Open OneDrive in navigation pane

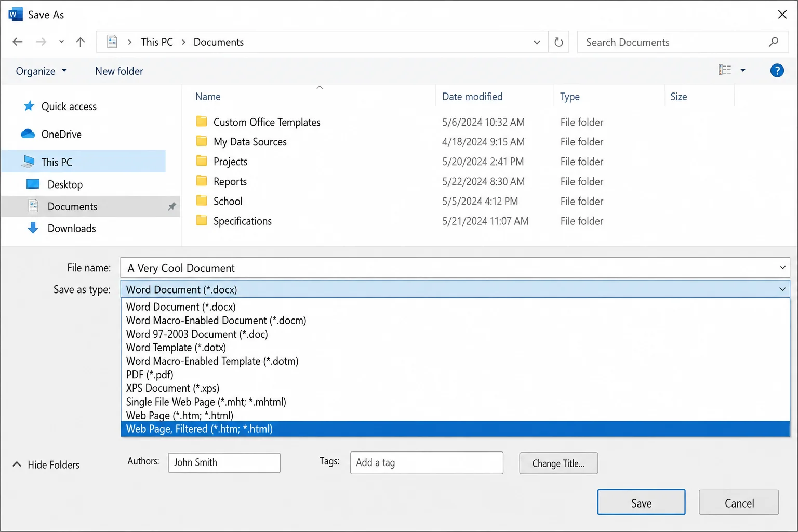(61, 134)
